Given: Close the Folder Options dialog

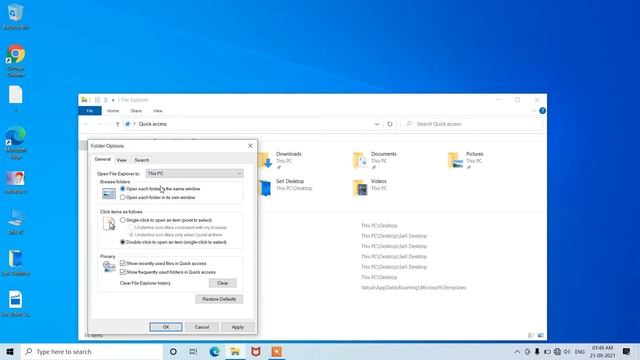Looking at the screenshot, I should (250, 146).
